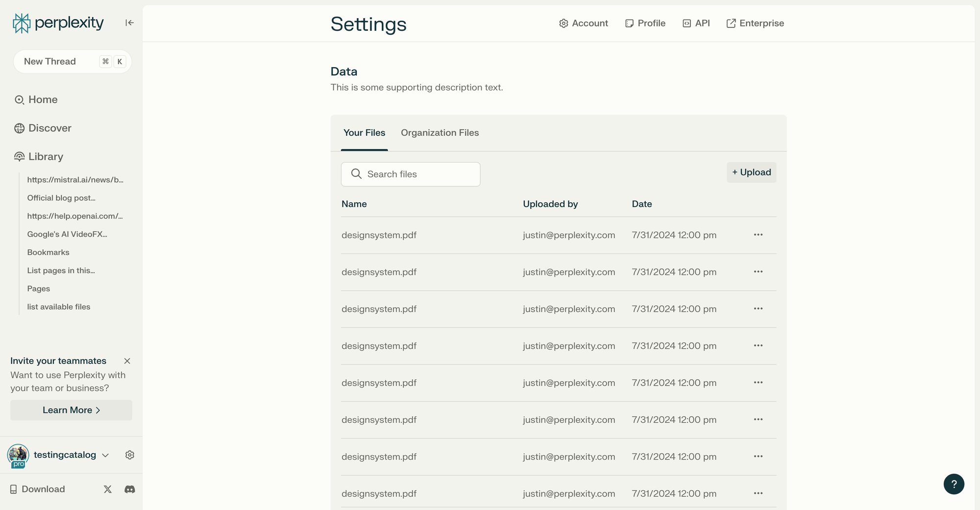Open the Discover page
980x510 pixels.
[x=49, y=128]
